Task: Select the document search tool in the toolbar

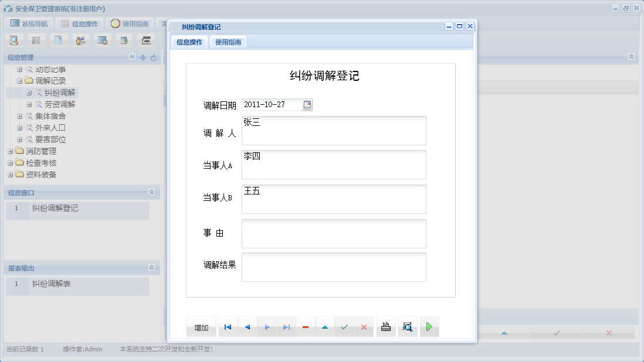Action: pyautogui.click(x=13, y=40)
